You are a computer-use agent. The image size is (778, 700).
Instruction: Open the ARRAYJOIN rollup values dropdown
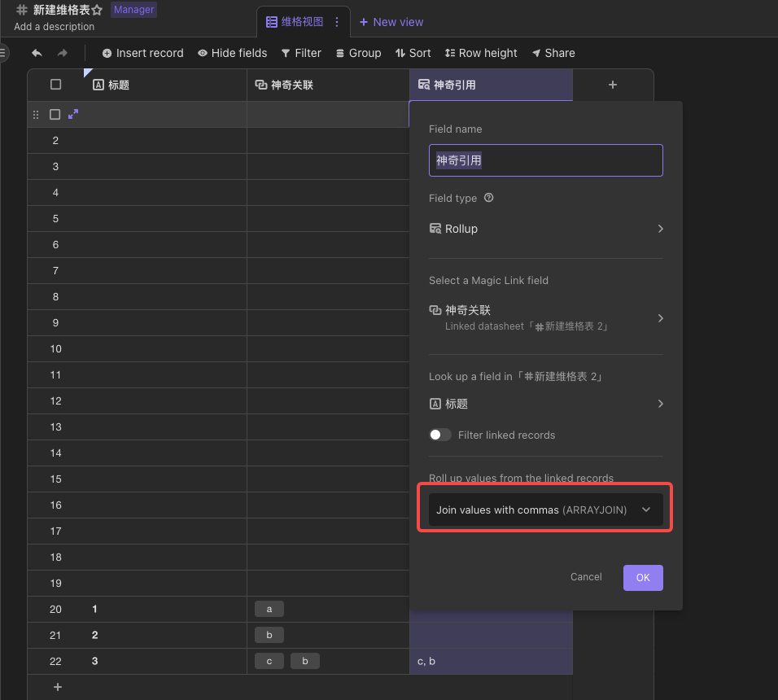click(x=545, y=509)
